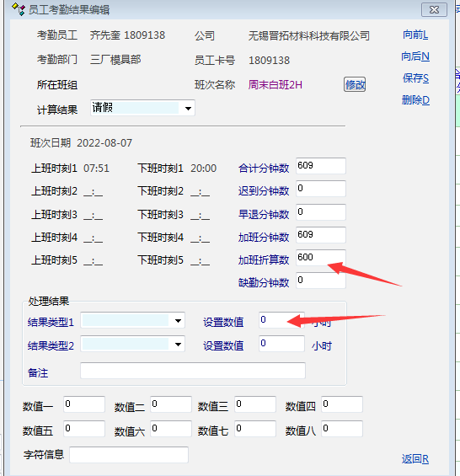Go to previous record with 向前L

click(x=415, y=35)
